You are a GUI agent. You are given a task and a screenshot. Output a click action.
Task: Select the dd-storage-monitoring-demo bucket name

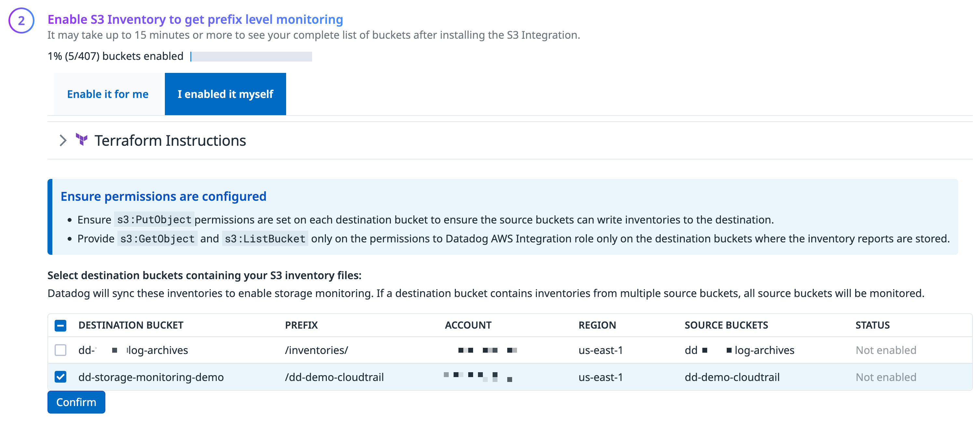coord(151,377)
